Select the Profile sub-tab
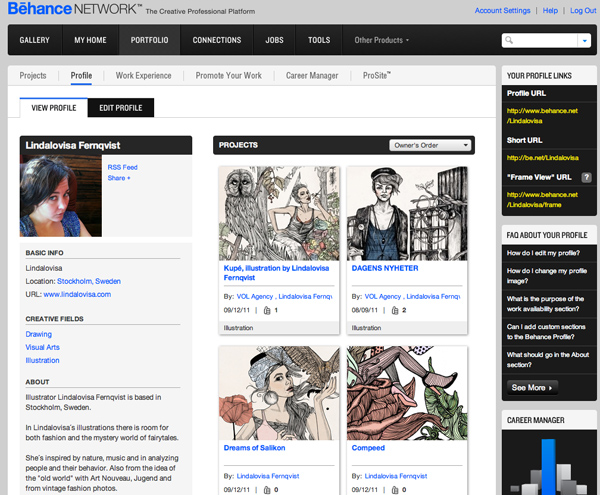The width and height of the screenshot is (600, 495). [x=81, y=76]
